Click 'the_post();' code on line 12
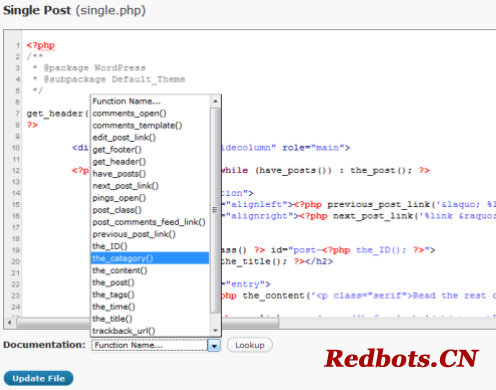496x390 pixels. (381, 170)
